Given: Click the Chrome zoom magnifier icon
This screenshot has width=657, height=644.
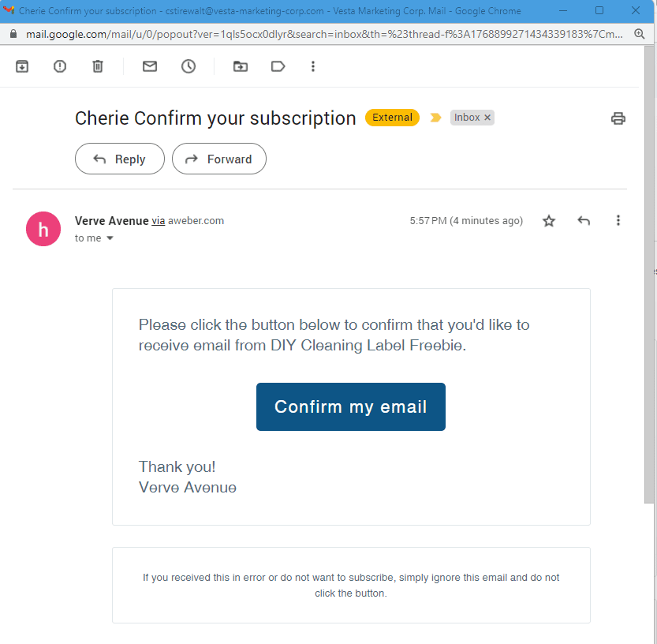Looking at the screenshot, I should [x=639, y=34].
